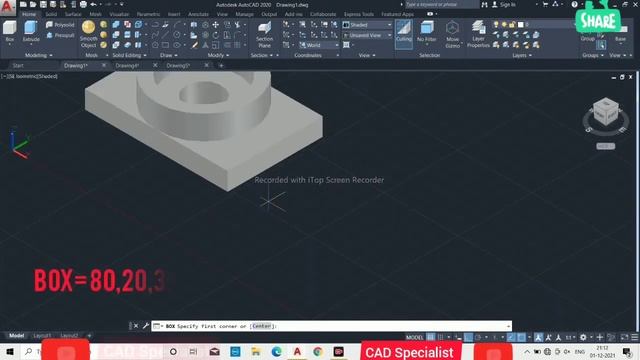Viewport: 640px width, 360px height.
Task: Click the Autodesk App Store cart icon
Action: 546,4
